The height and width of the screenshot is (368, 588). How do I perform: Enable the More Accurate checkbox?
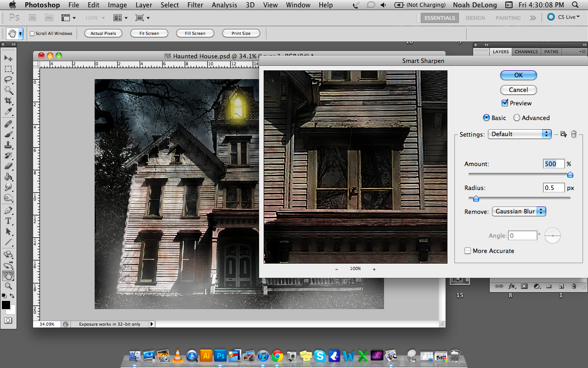point(468,251)
